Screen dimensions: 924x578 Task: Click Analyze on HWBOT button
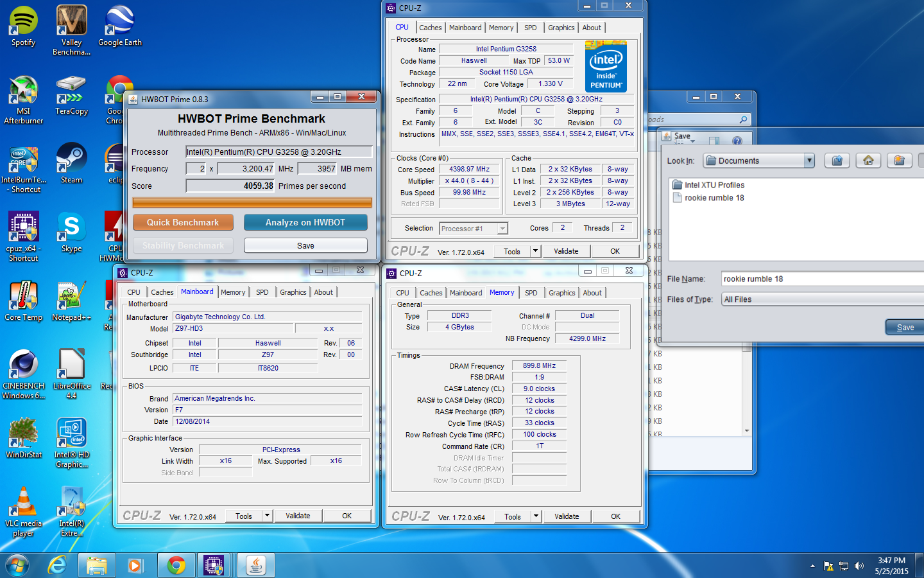point(305,222)
